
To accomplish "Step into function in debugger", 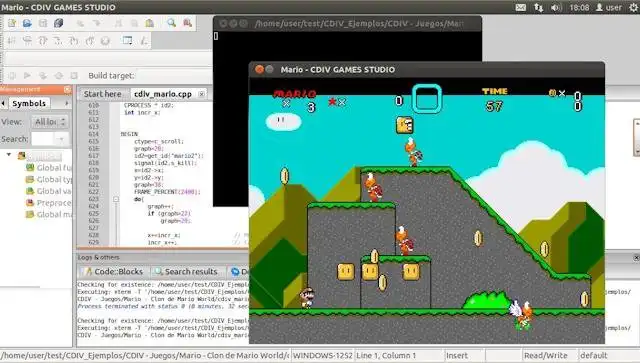I will pyautogui.click(x=73, y=40).
